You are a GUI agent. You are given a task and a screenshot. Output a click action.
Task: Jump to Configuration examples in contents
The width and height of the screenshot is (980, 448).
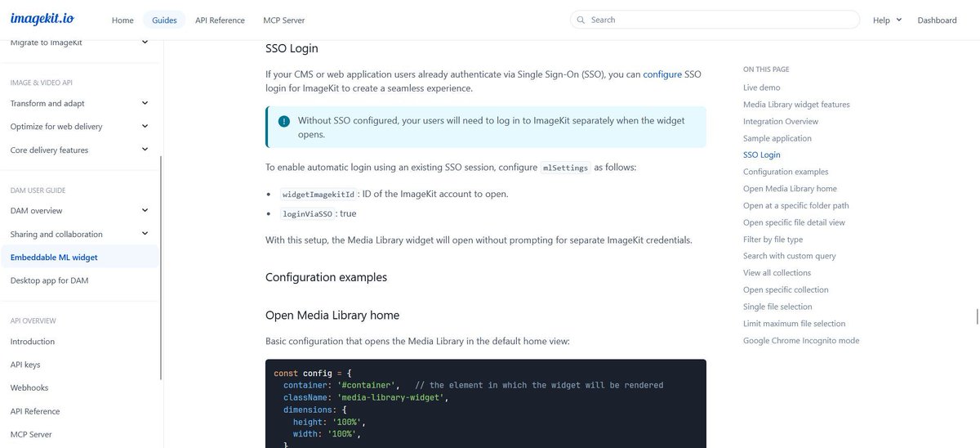786,172
